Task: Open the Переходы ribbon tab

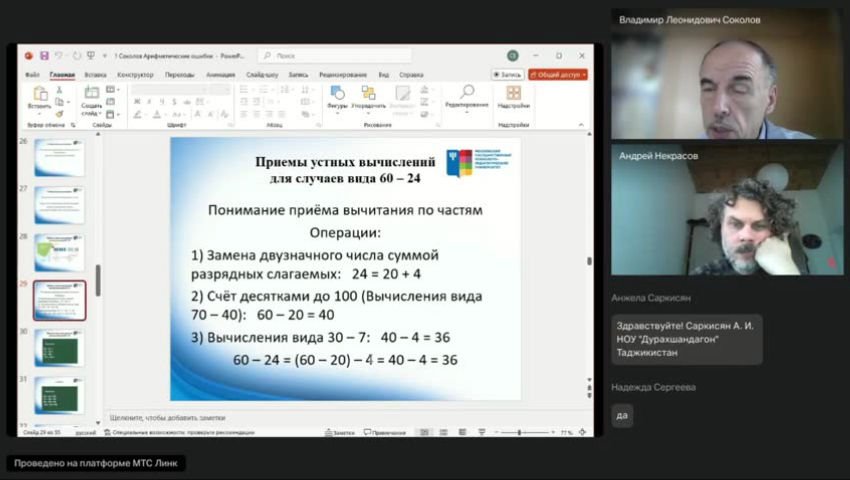Action: click(x=179, y=75)
